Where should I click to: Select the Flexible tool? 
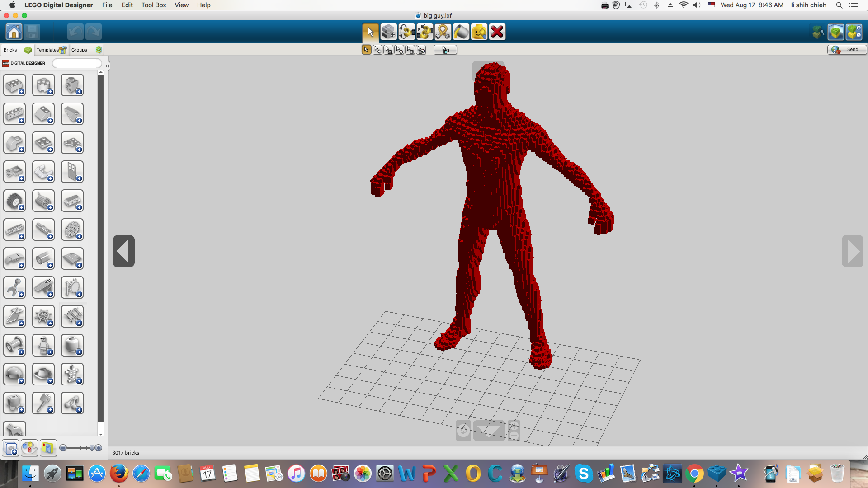[x=443, y=32]
